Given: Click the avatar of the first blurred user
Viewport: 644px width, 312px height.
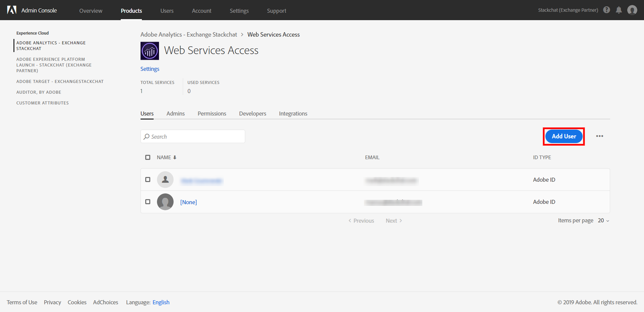Looking at the screenshot, I should click(x=165, y=180).
